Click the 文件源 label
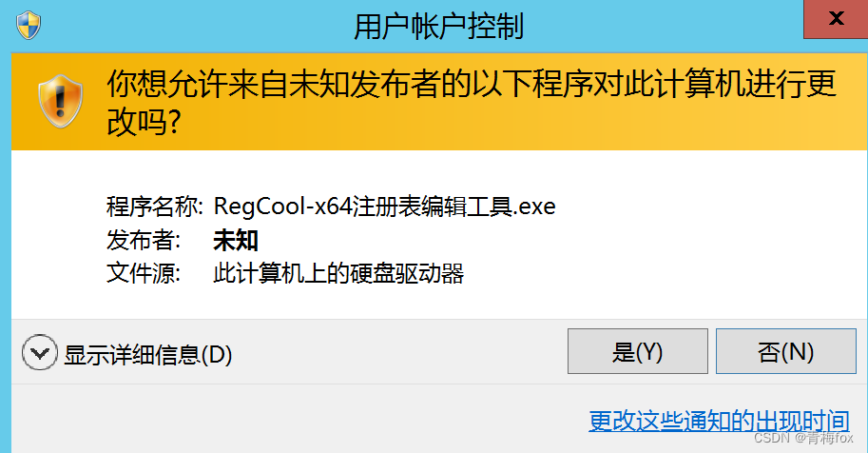Viewport: 868px width, 453px height. tap(144, 273)
